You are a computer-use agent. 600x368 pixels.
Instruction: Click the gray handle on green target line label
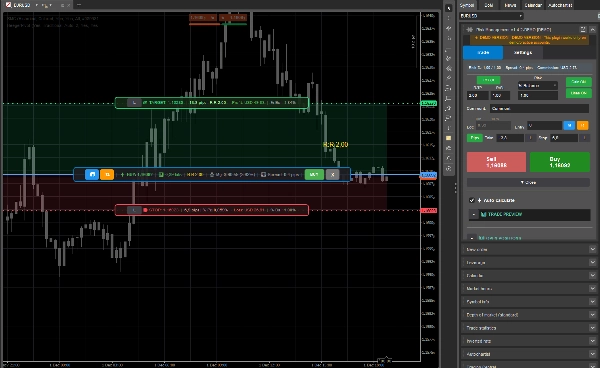pos(134,103)
